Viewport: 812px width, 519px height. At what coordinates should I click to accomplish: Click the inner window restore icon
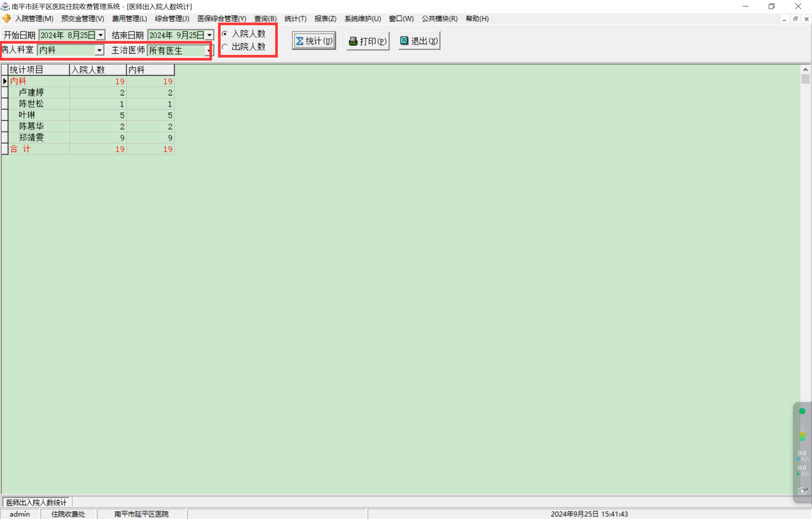(795, 19)
